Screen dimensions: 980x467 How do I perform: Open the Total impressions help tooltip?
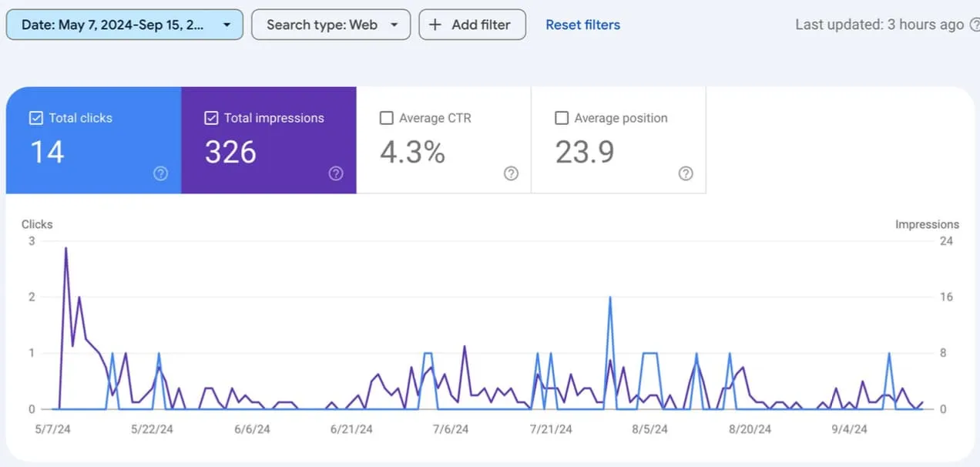tap(336, 174)
